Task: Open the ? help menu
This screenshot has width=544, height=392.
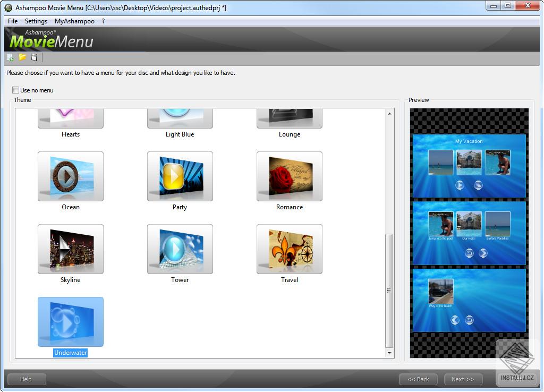Action: coord(104,21)
